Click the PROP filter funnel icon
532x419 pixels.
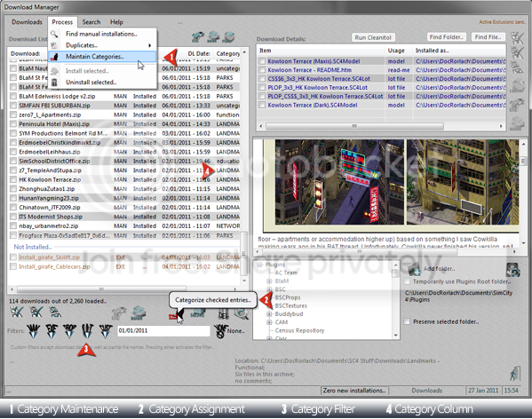coord(69,331)
